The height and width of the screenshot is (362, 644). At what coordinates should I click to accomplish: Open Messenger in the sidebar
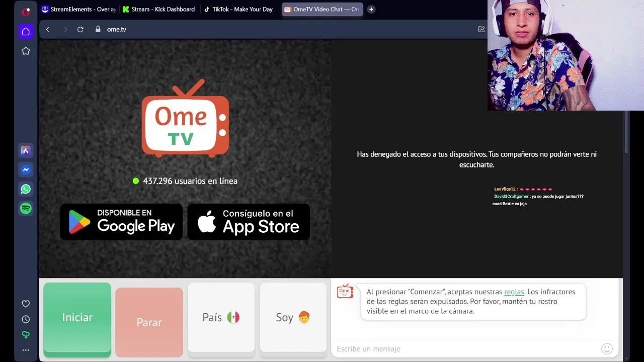pos(26,170)
